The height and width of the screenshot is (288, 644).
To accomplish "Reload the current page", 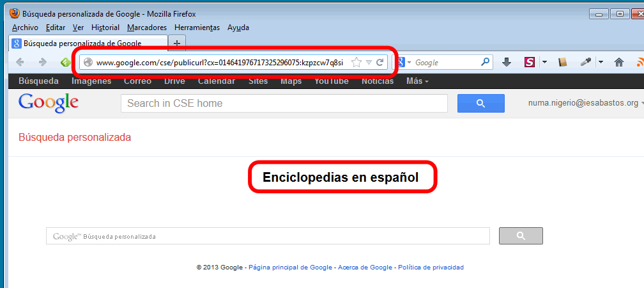I will [x=380, y=63].
